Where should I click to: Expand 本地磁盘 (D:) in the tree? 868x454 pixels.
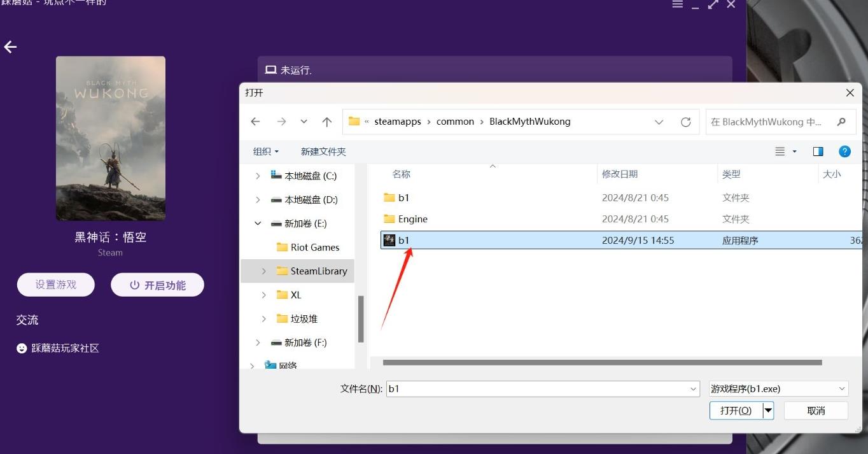point(258,200)
